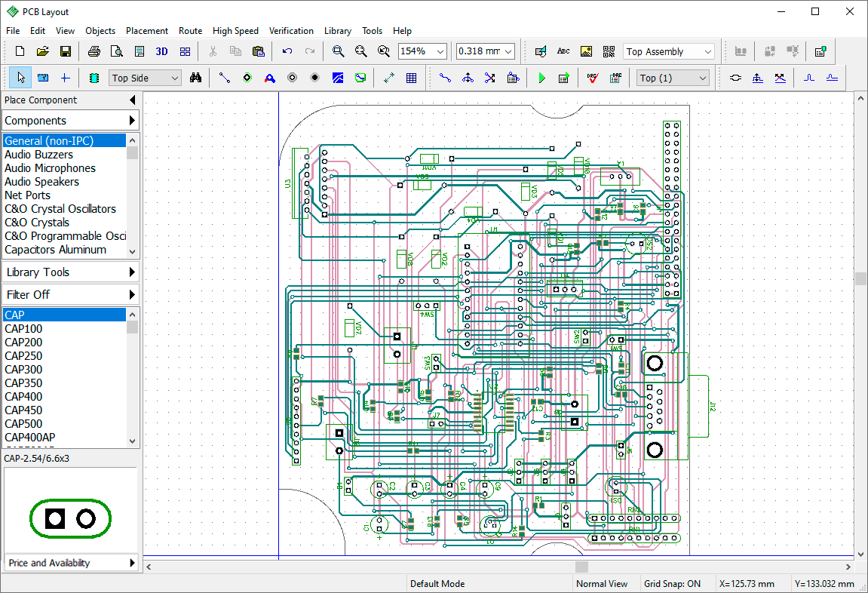Undo the last action
Image resolution: width=868 pixels, height=593 pixels.
[x=287, y=51]
